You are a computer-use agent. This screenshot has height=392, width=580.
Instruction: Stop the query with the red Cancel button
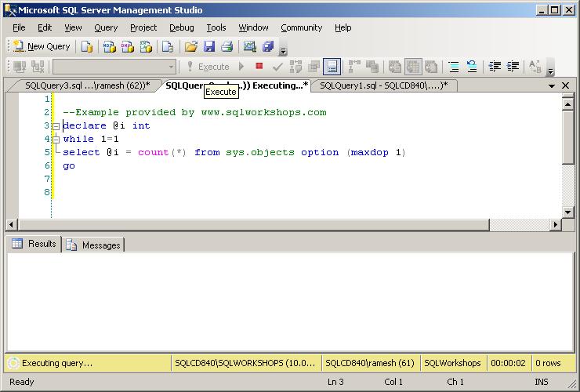pyautogui.click(x=259, y=67)
